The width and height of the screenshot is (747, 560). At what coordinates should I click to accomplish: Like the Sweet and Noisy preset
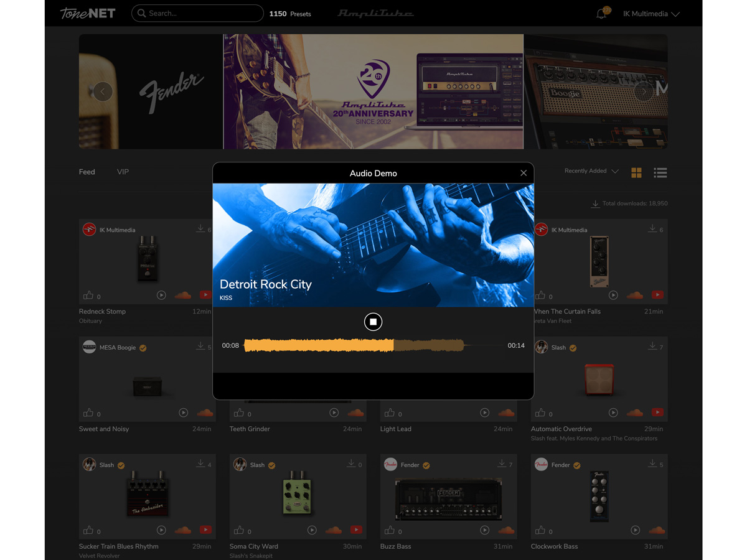(x=88, y=413)
